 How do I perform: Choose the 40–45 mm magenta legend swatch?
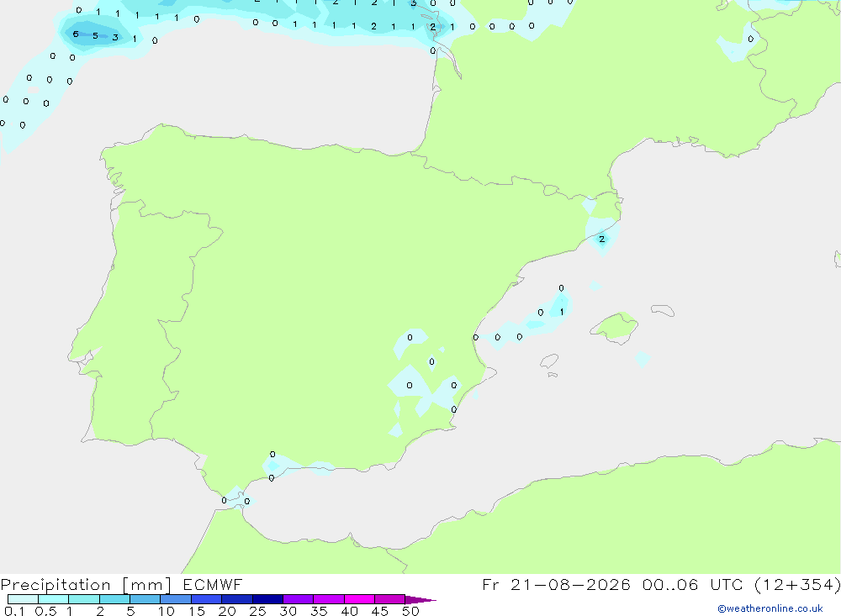tap(359, 599)
